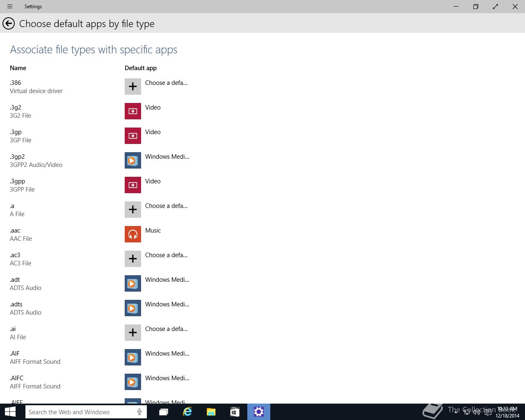
Task: Toggle full screen with the diagonal arrow button
Action: pos(495,7)
